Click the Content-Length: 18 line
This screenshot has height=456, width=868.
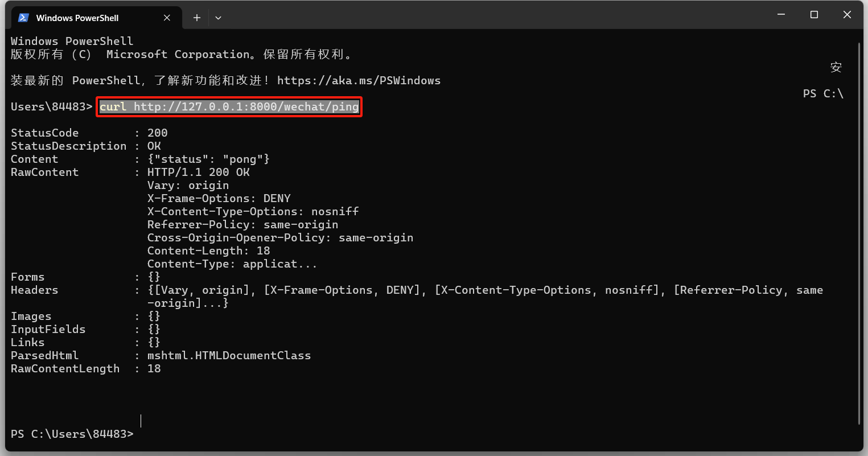click(208, 251)
